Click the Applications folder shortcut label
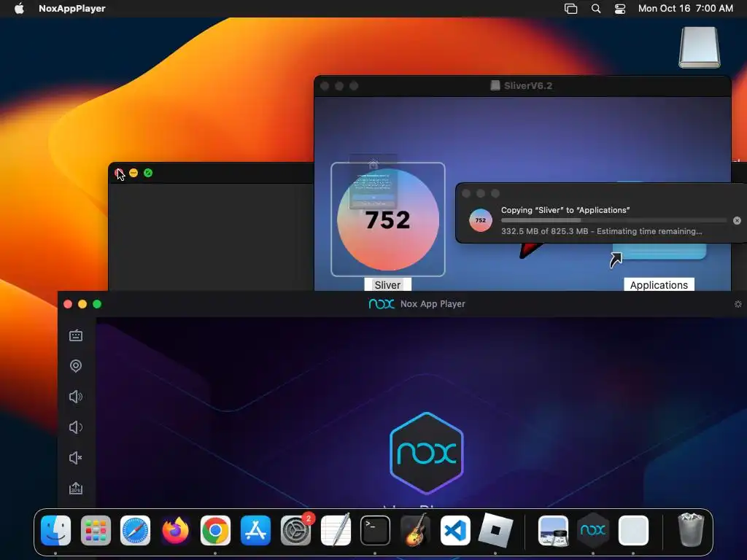This screenshot has height=560, width=747. coord(659,285)
